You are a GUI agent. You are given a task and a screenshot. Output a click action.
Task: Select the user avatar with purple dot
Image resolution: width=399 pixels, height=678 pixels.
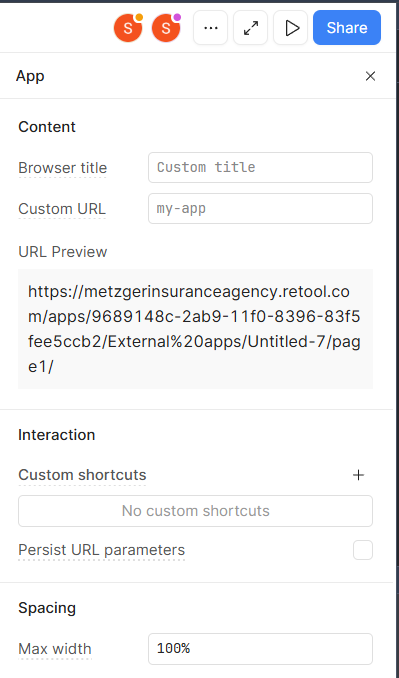[166, 28]
